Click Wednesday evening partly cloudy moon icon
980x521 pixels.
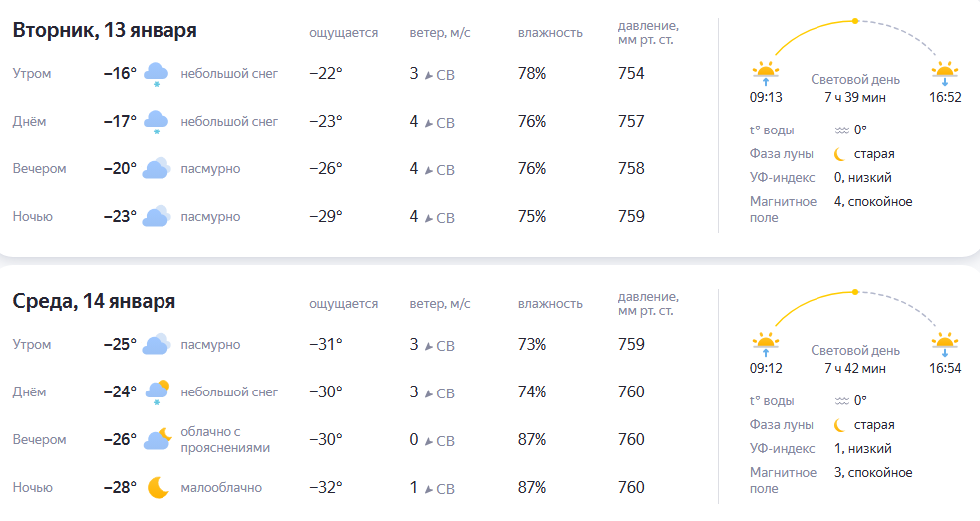157,439
